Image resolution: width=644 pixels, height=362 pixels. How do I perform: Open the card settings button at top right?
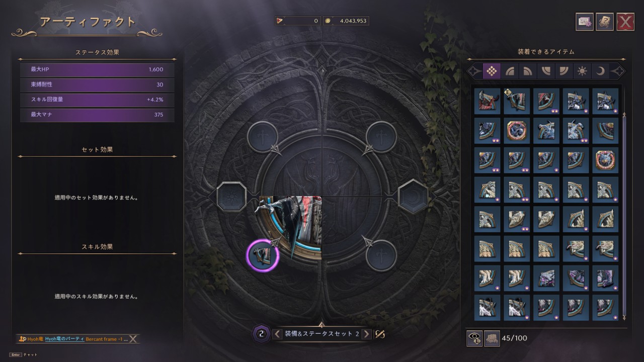click(x=585, y=22)
